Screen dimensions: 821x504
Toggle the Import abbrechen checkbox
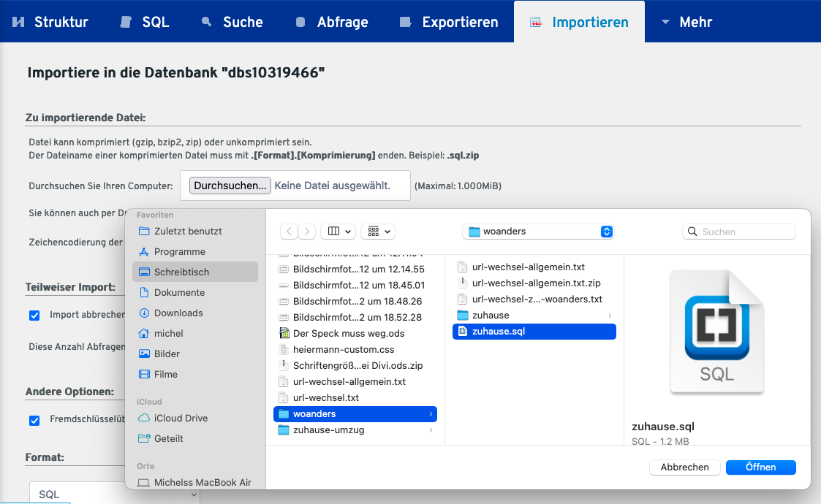pos(34,316)
